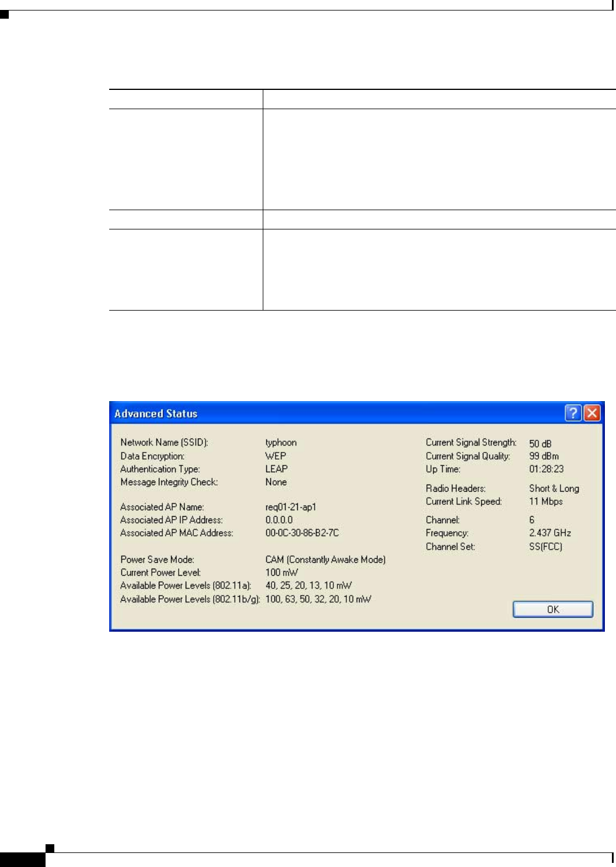Click the Channel Set label
Image resolution: width=616 pixels, height=867 pixels.
450,546
